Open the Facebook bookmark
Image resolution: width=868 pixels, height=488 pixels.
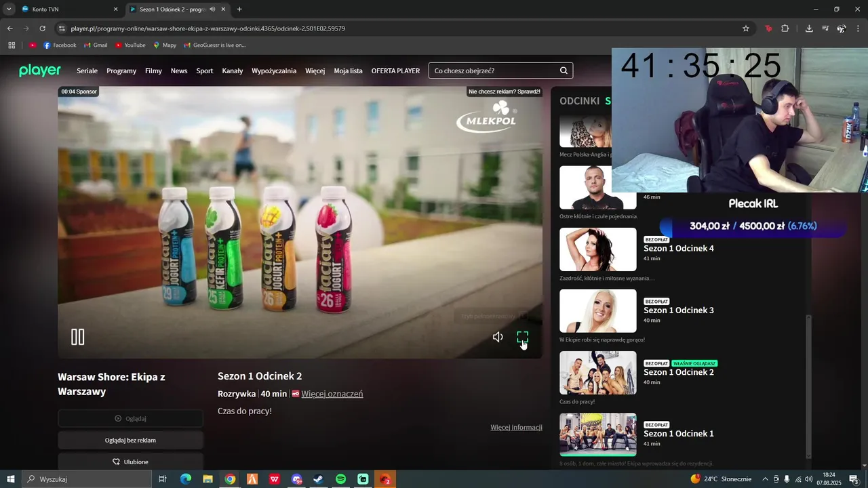coord(60,45)
